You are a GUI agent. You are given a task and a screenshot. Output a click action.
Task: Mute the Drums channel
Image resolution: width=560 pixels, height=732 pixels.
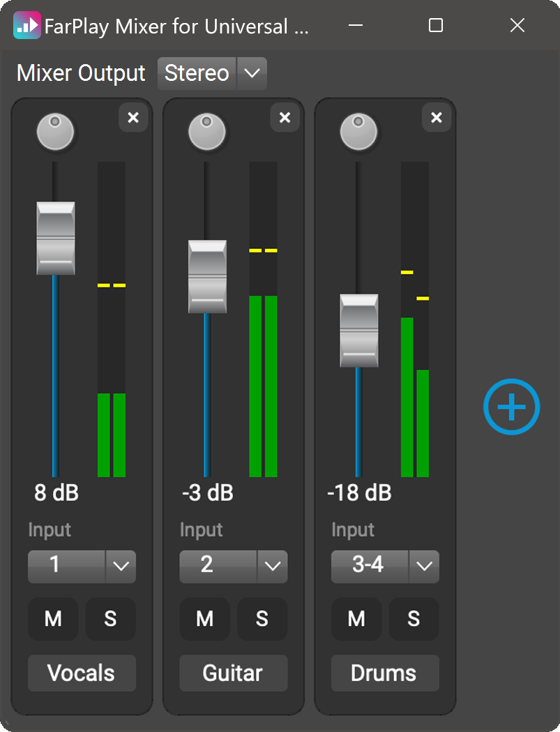[356, 618]
